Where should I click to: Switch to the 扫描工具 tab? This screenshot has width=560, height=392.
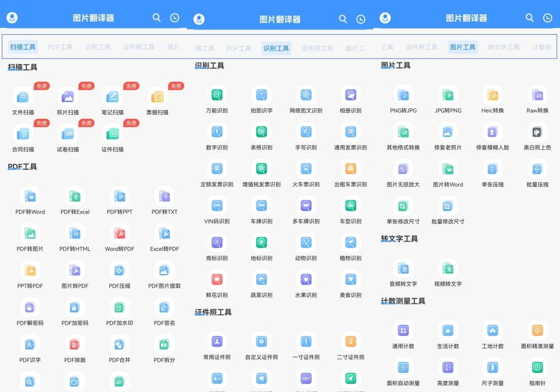point(22,46)
